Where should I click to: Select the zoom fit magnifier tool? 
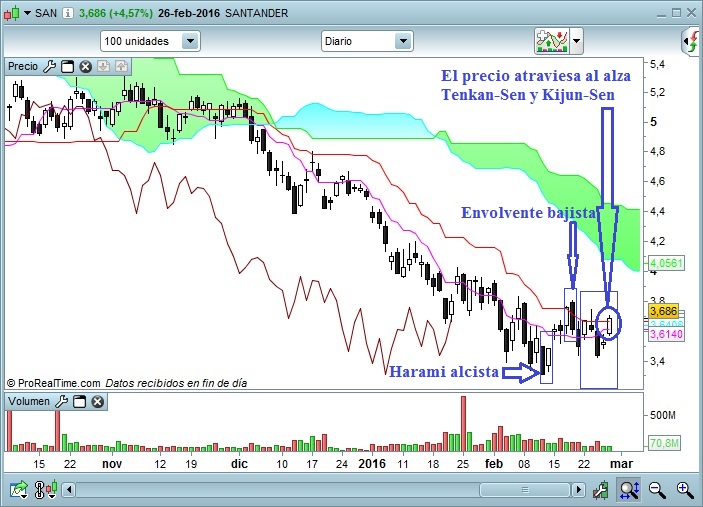tap(629, 490)
